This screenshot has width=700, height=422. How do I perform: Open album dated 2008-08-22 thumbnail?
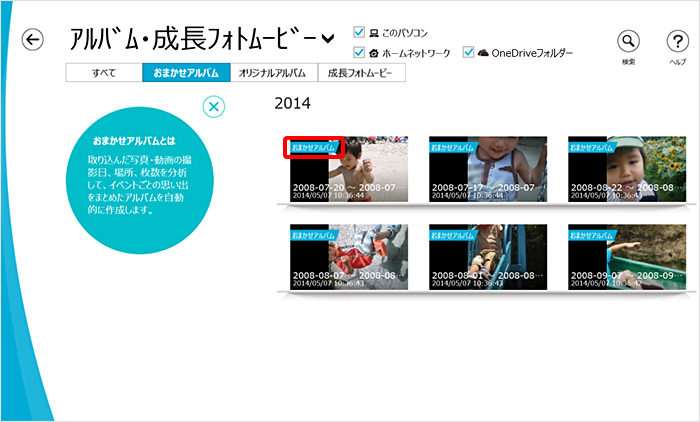point(627,169)
